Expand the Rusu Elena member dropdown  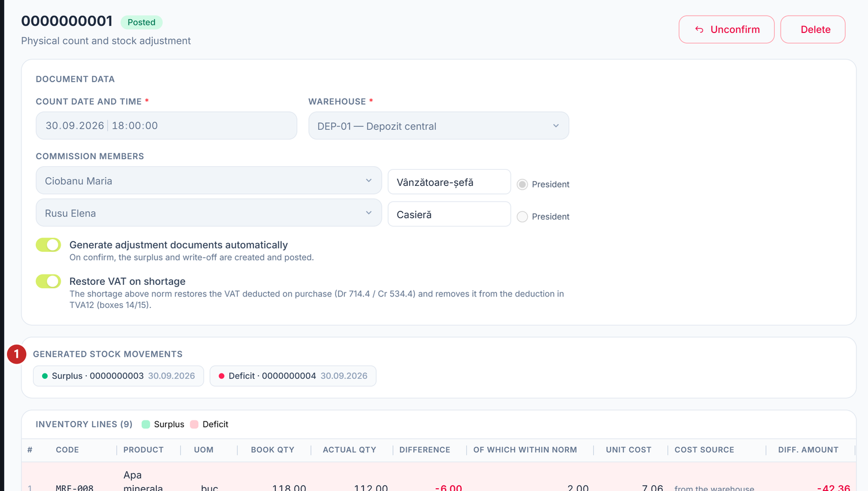tap(209, 213)
